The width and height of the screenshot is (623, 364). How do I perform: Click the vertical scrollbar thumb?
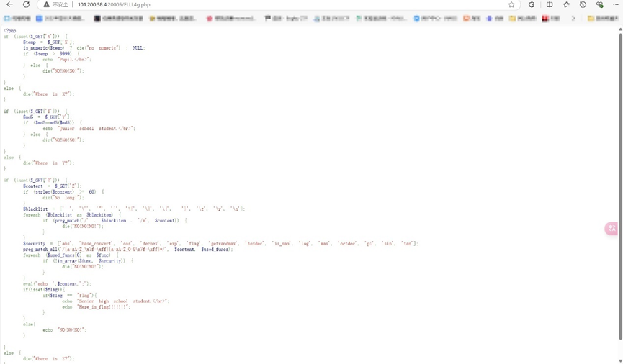[620, 180]
